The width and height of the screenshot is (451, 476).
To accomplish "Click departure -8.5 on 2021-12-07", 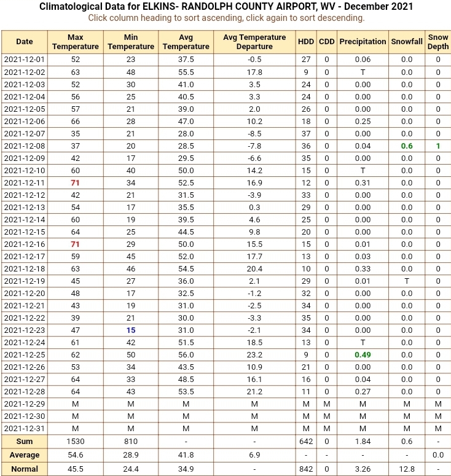I will pyautogui.click(x=254, y=133).
